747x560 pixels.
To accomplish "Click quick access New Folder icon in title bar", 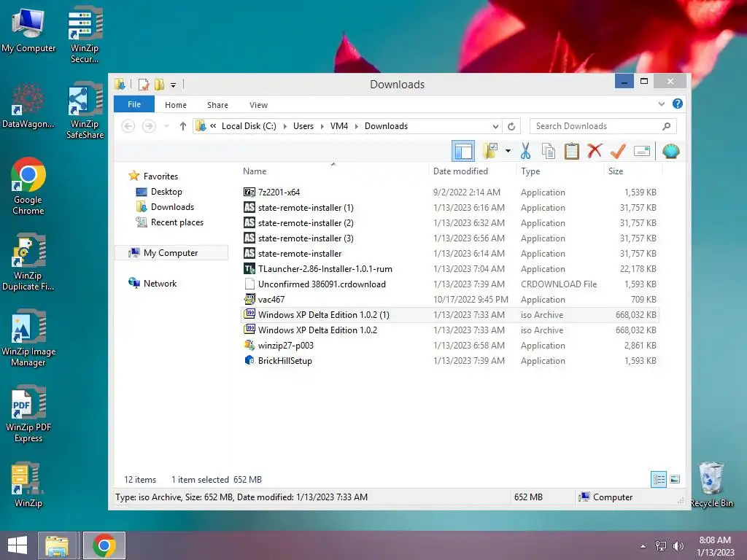I will click(159, 85).
